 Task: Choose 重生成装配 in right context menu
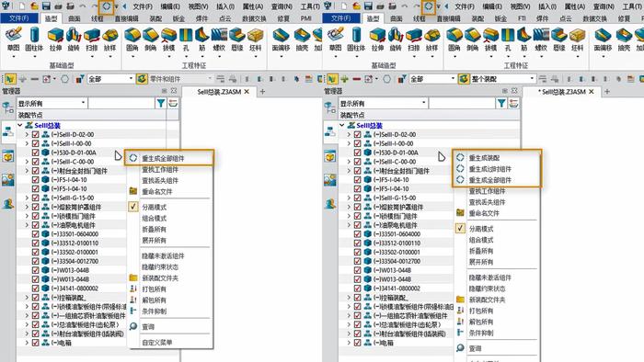498,157
